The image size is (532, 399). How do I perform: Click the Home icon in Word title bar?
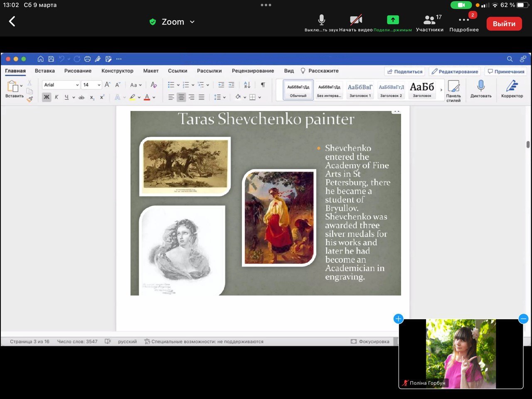pos(40,59)
